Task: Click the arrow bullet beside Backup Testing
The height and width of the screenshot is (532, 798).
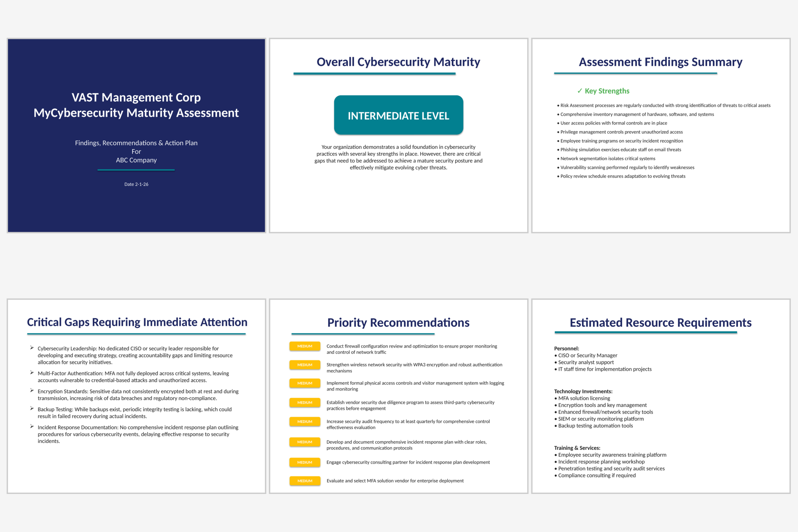Action: [32, 409]
